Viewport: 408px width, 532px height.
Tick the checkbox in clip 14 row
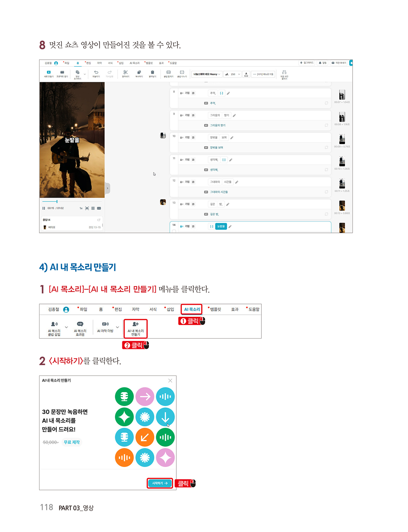pos(174,231)
